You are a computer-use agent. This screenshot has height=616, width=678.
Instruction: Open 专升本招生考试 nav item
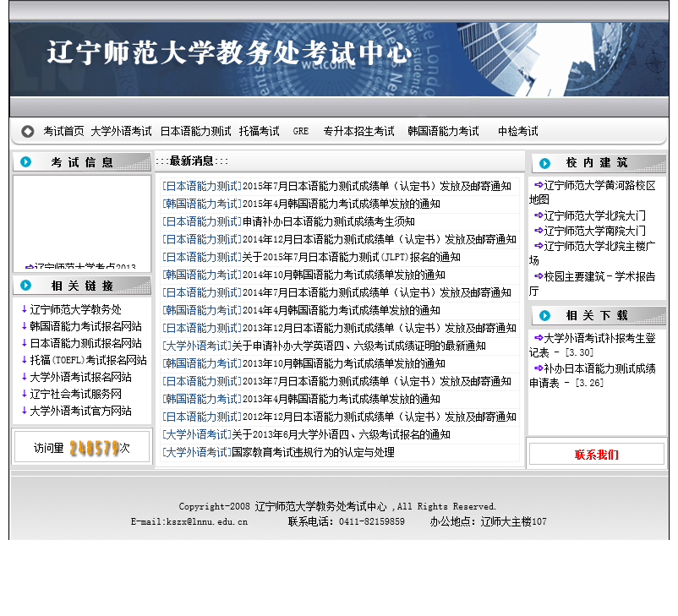point(359,131)
